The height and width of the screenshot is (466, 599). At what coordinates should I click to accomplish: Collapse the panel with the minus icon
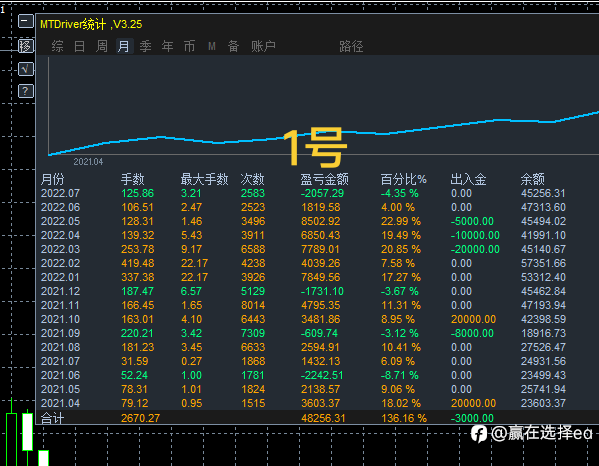[x=26, y=21]
